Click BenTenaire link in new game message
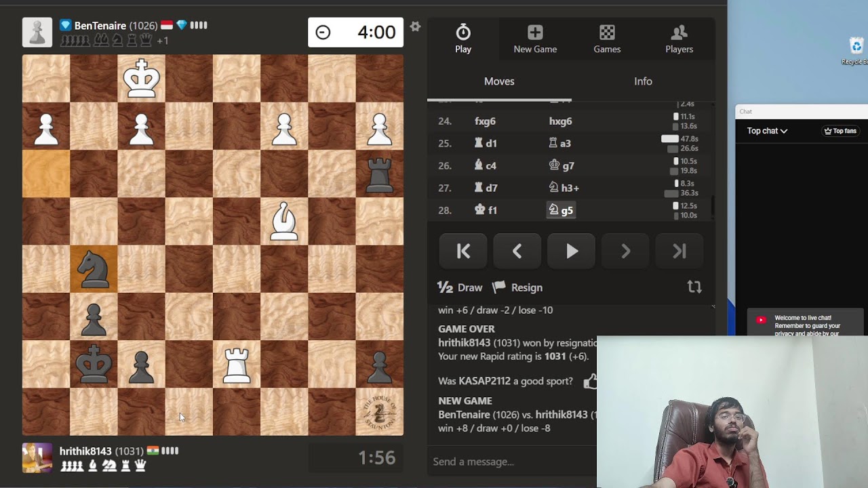 pos(464,414)
